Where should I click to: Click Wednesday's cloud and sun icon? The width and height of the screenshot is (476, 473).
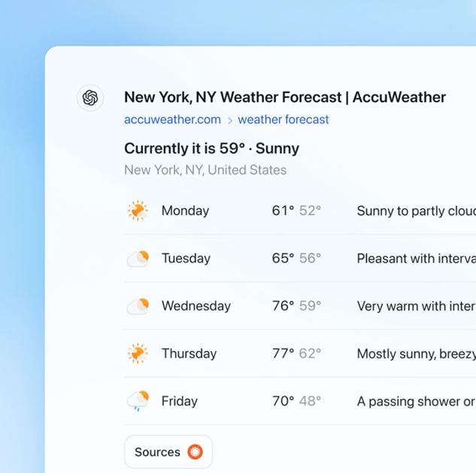138,306
